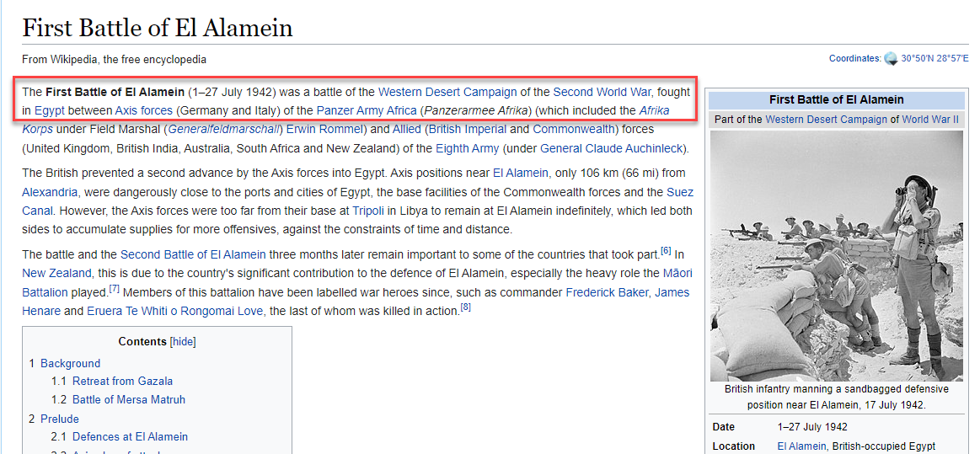Hide the Contents table
980x454 pixels.
click(x=183, y=342)
